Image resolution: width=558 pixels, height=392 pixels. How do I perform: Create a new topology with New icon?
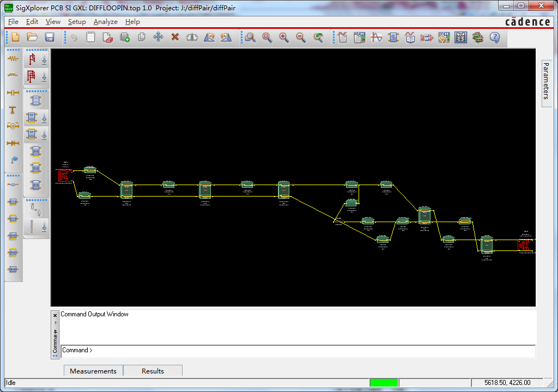pyautogui.click(x=15, y=38)
